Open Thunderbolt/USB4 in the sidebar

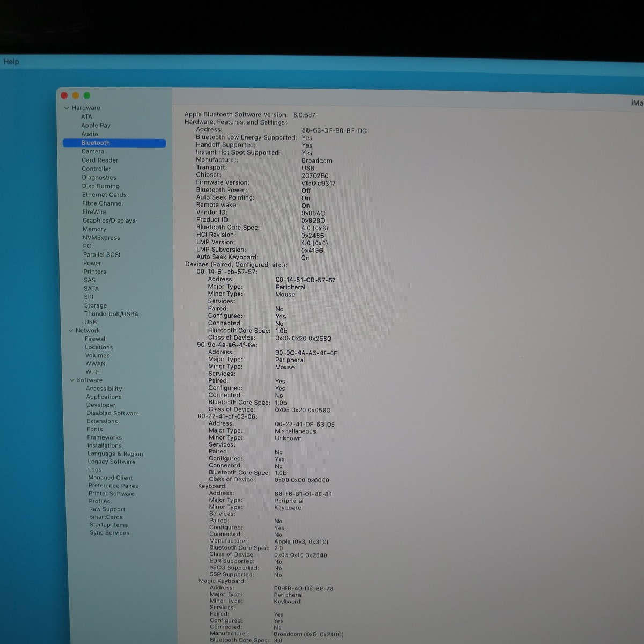(x=111, y=314)
